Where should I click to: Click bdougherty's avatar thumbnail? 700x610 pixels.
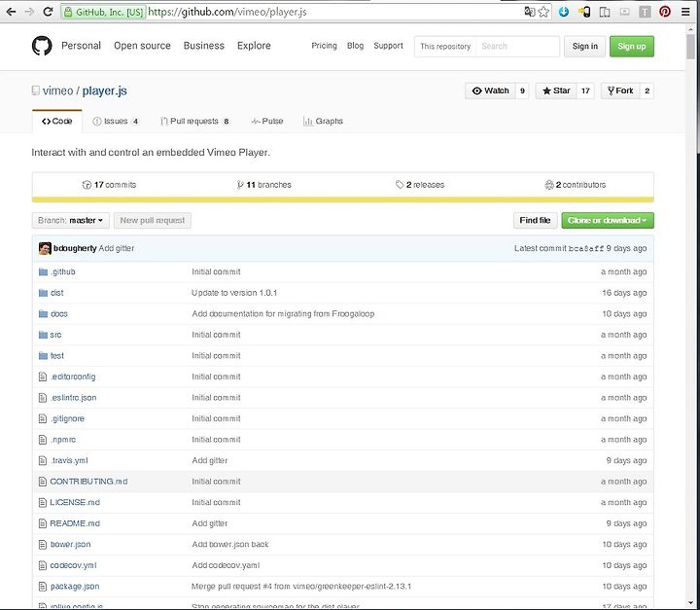pos(45,248)
